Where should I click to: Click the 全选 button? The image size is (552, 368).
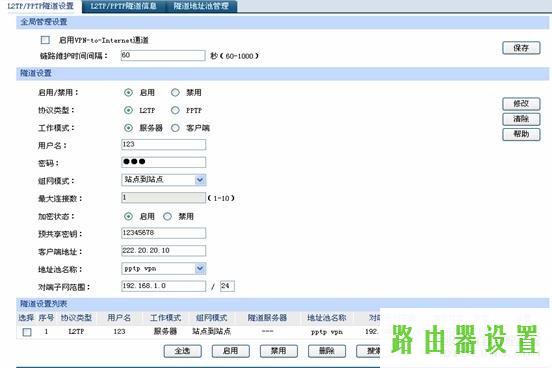click(182, 351)
